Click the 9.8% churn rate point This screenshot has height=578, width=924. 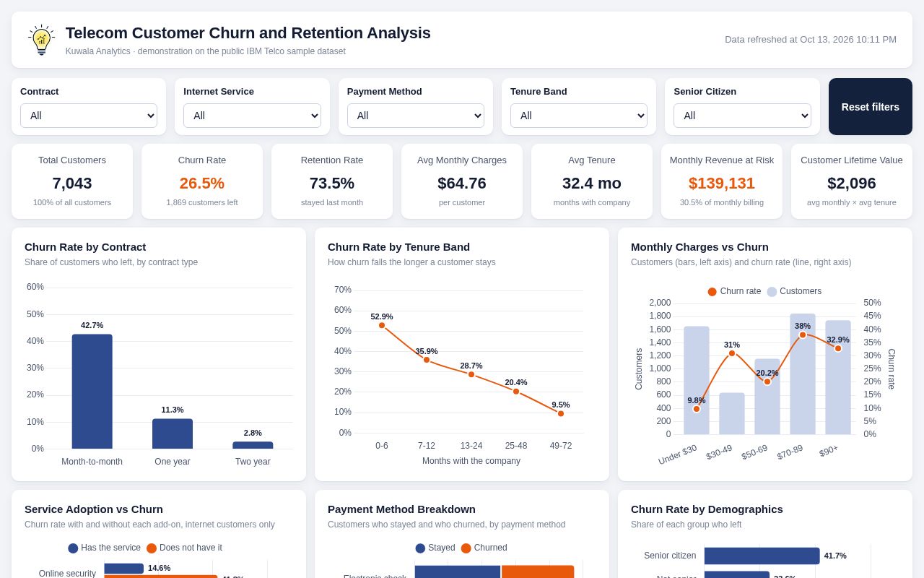697,409
